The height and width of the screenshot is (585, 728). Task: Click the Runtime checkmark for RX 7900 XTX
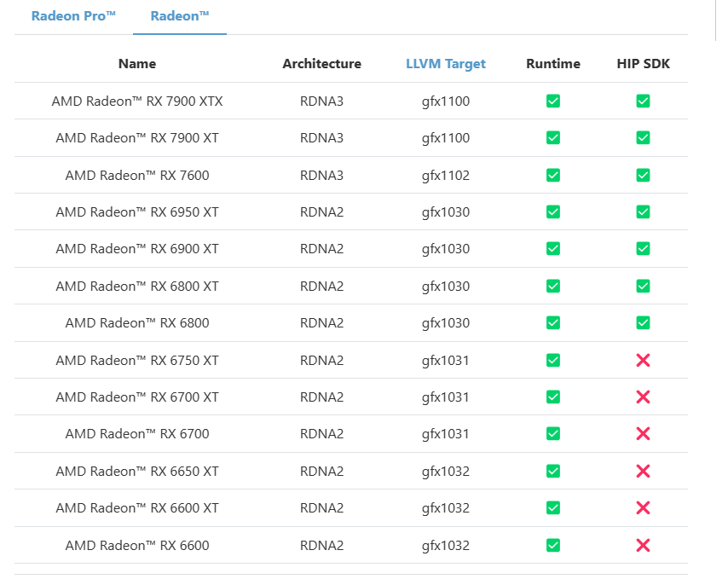pyautogui.click(x=553, y=101)
